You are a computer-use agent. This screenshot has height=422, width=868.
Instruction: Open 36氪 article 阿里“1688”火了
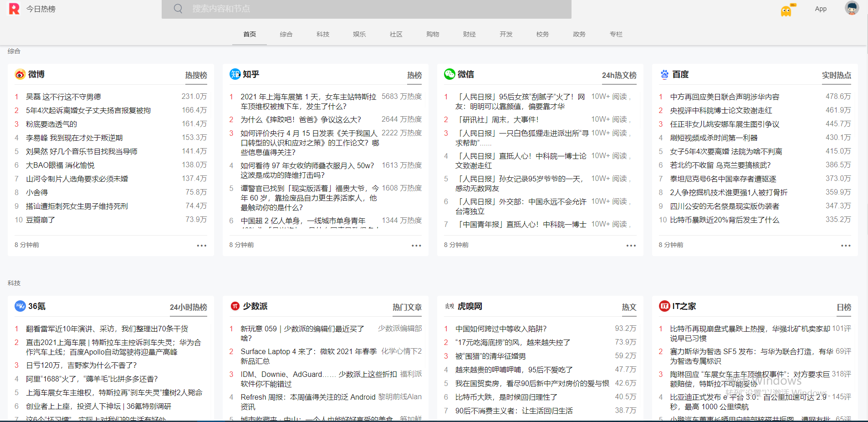click(x=92, y=379)
